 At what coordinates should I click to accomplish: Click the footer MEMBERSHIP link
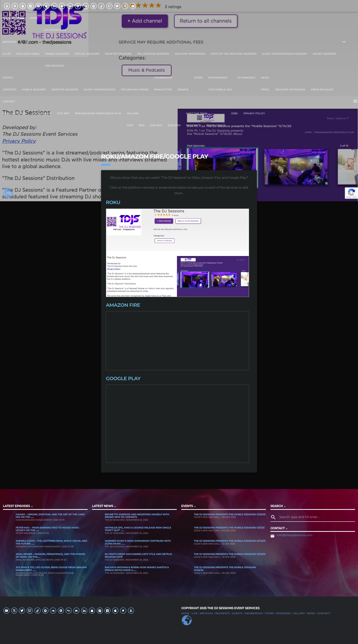[253, 613]
